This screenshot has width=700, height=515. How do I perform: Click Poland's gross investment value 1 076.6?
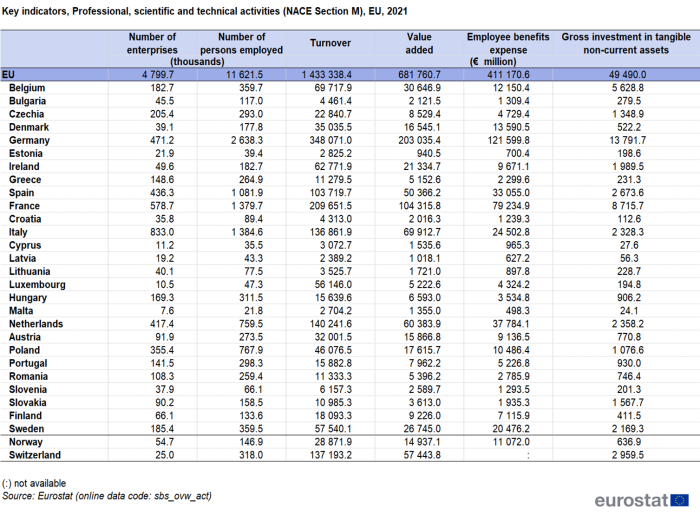628,350
